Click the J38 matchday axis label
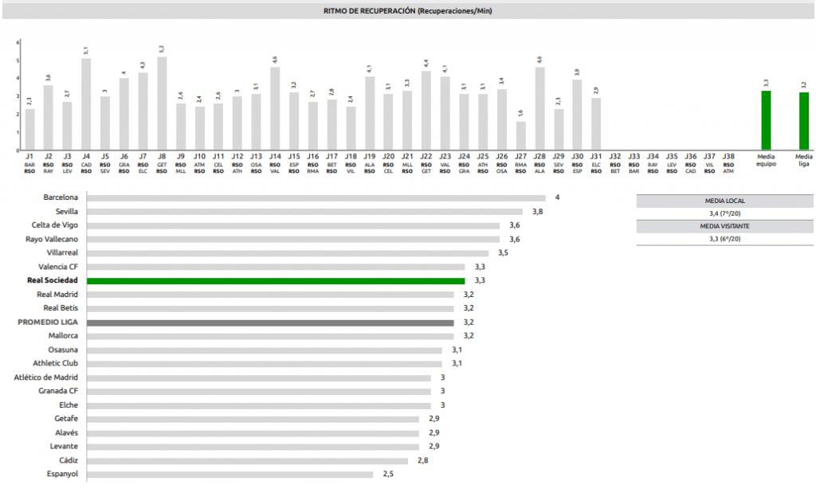This screenshot has width=816, height=504. tap(728, 156)
